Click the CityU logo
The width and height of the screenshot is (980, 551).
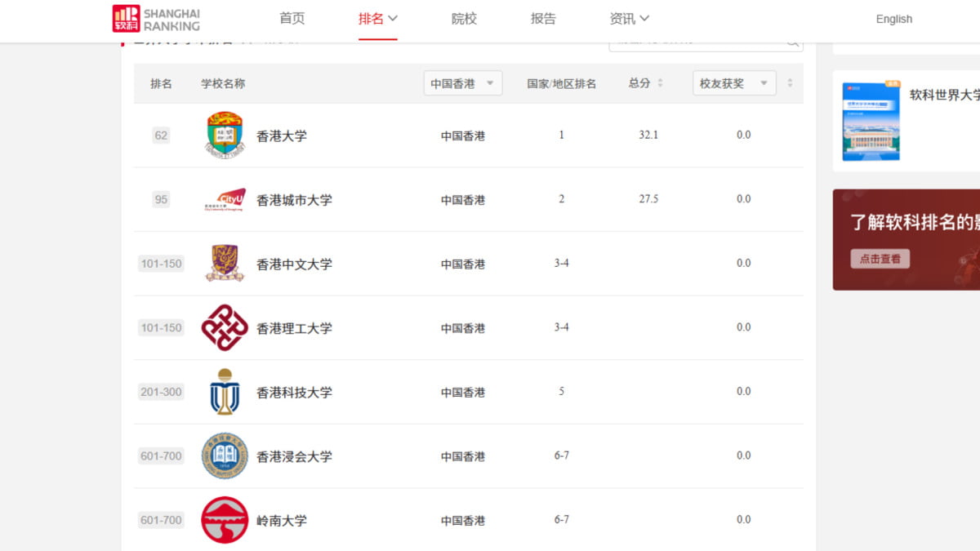click(225, 200)
